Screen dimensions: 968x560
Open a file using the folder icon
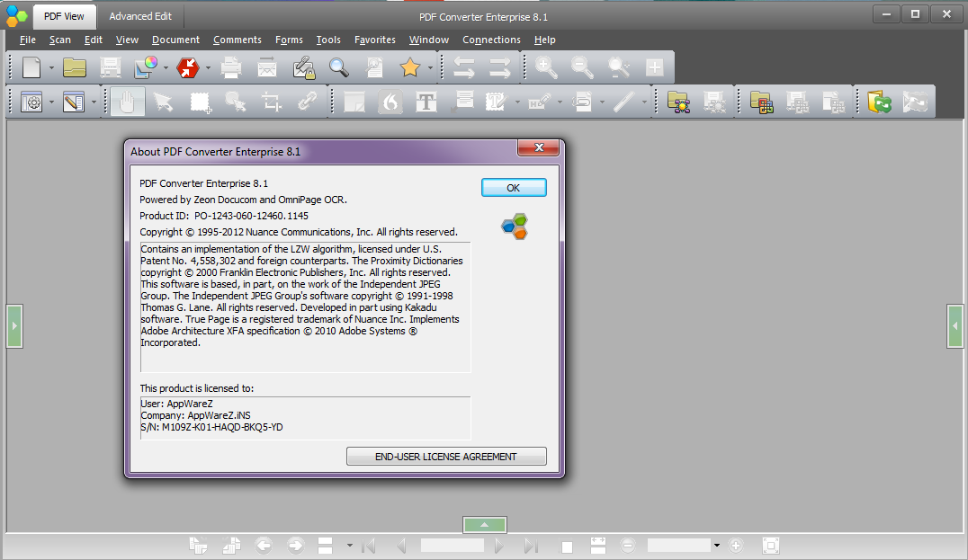coord(74,67)
